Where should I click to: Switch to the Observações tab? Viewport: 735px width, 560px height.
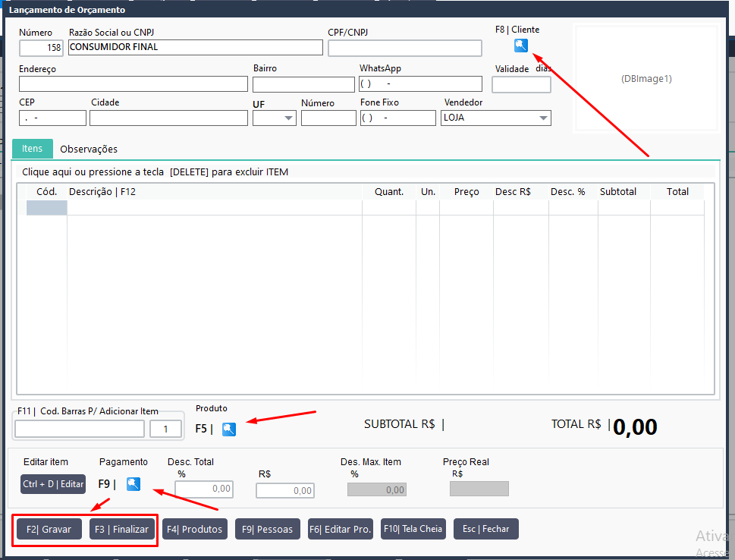click(x=89, y=149)
